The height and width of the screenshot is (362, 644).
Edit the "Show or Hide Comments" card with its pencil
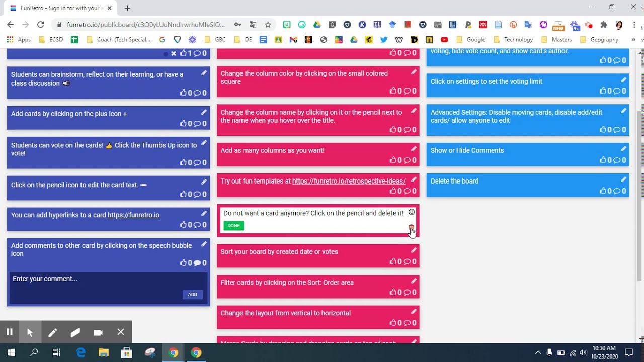tap(623, 149)
